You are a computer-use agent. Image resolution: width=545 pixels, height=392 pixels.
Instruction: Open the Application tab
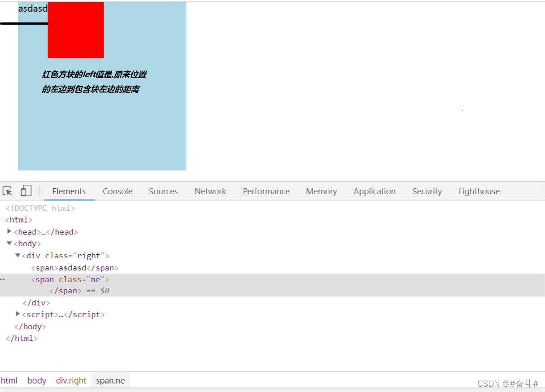[x=375, y=192]
